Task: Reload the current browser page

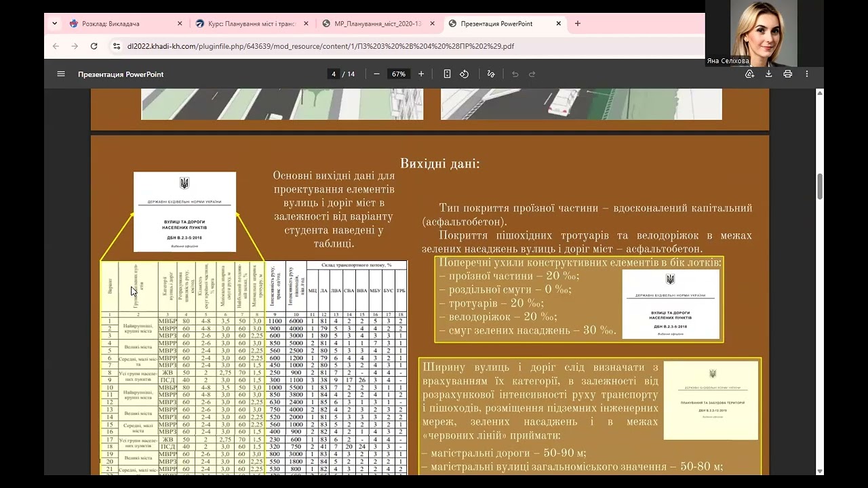Action: pos(94,46)
